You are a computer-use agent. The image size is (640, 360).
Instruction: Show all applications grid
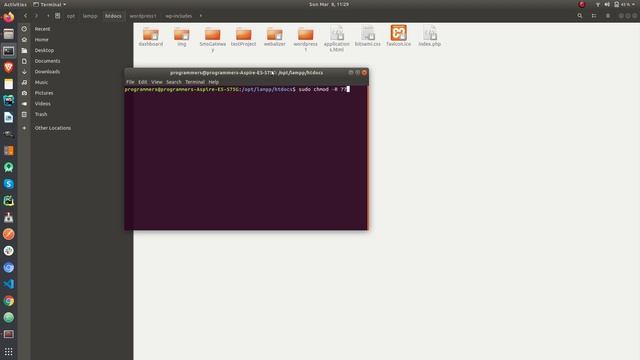coord(9,351)
